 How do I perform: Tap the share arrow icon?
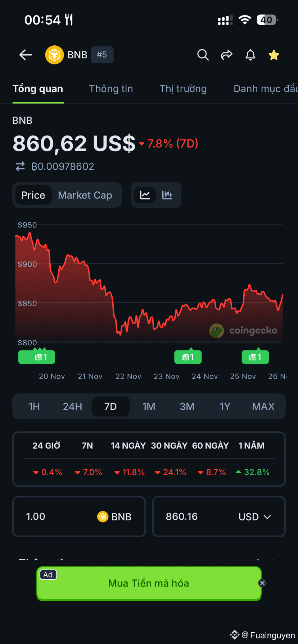point(226,55)
